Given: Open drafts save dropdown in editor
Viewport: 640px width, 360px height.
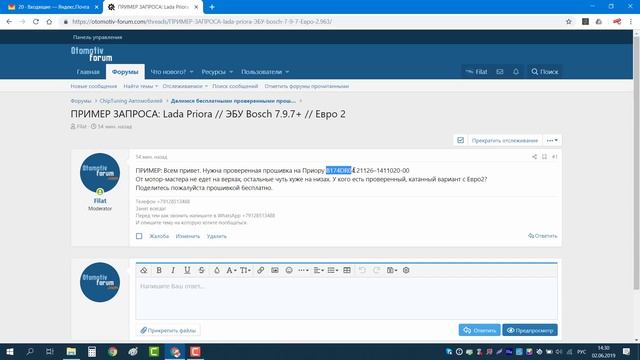Looking at the screenshot, I should [x=392, y=270].
